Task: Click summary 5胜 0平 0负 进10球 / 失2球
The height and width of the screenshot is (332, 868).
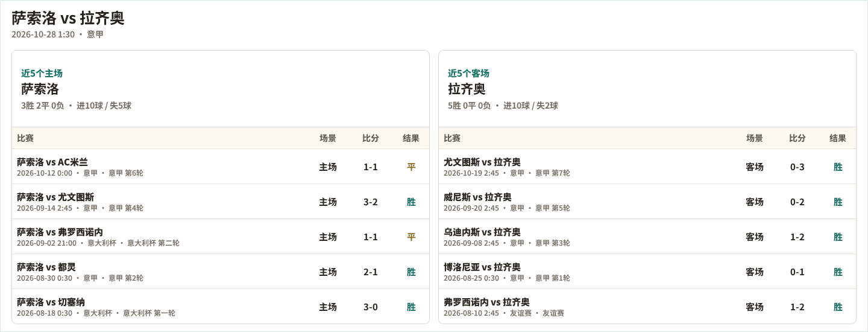Action: tap(503, 106)
